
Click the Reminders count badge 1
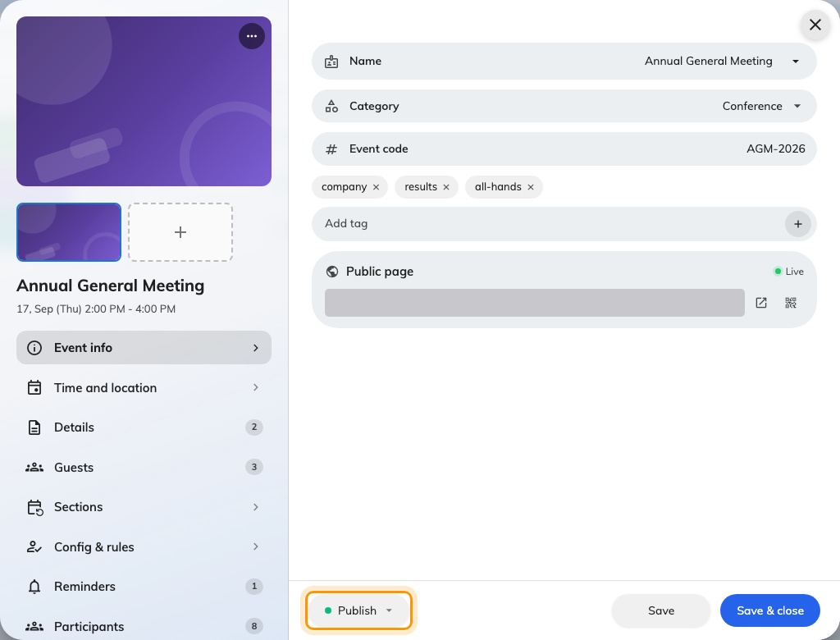tap(254, 587)
